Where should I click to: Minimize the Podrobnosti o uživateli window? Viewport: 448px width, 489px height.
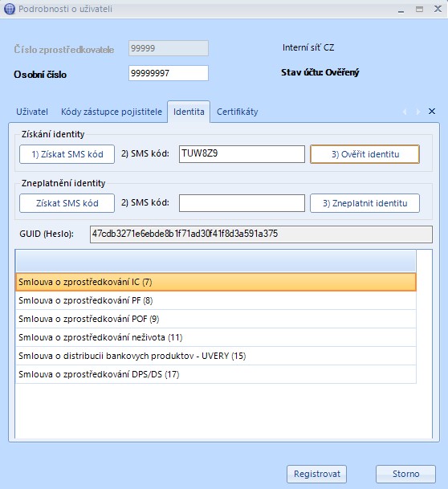[x=401, y=10]
